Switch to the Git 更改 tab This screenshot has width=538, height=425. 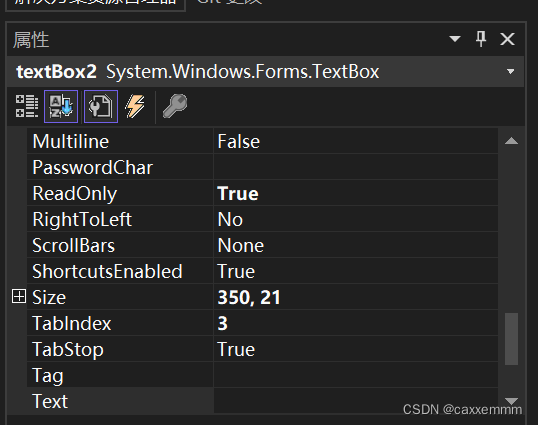coord(229,2)
